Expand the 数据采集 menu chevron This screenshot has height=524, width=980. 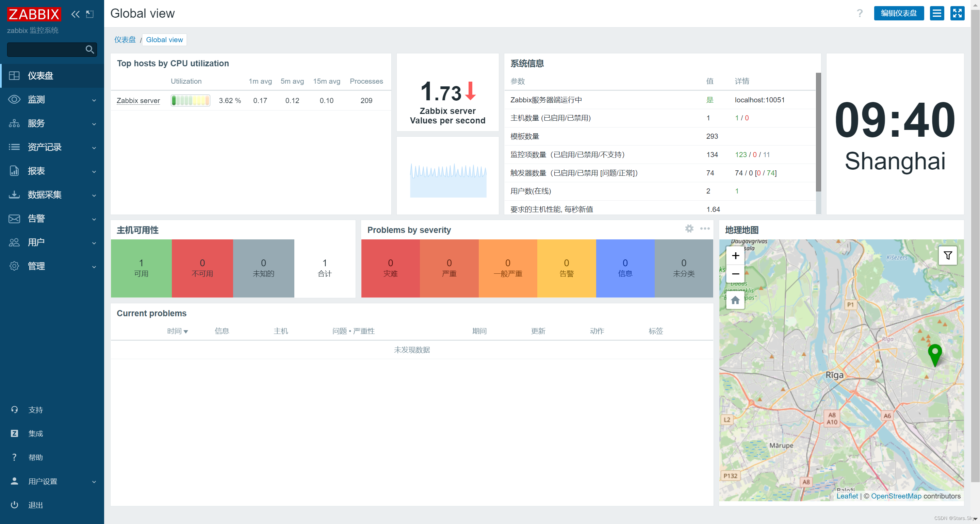94,196
